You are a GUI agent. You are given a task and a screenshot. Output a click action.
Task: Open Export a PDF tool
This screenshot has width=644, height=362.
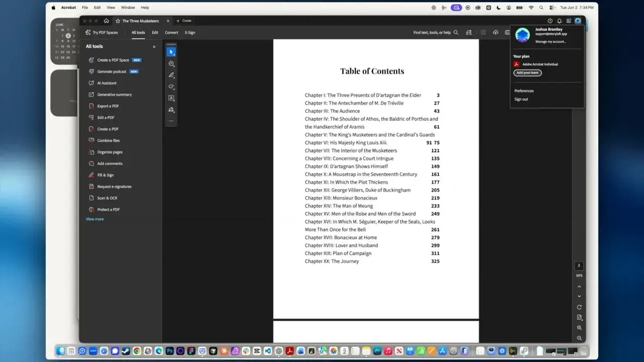click(x=104, y=106)
